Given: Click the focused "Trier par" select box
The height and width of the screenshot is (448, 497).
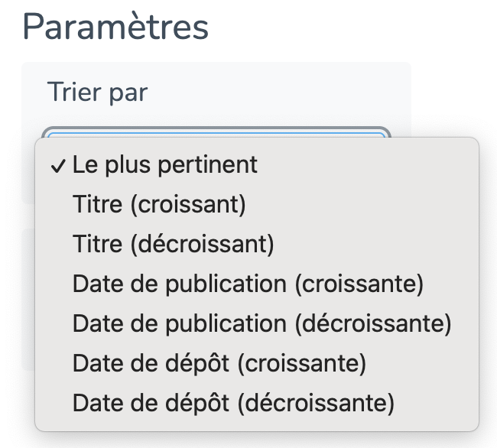Looking at the screenshot, I should tap(216, 132).
